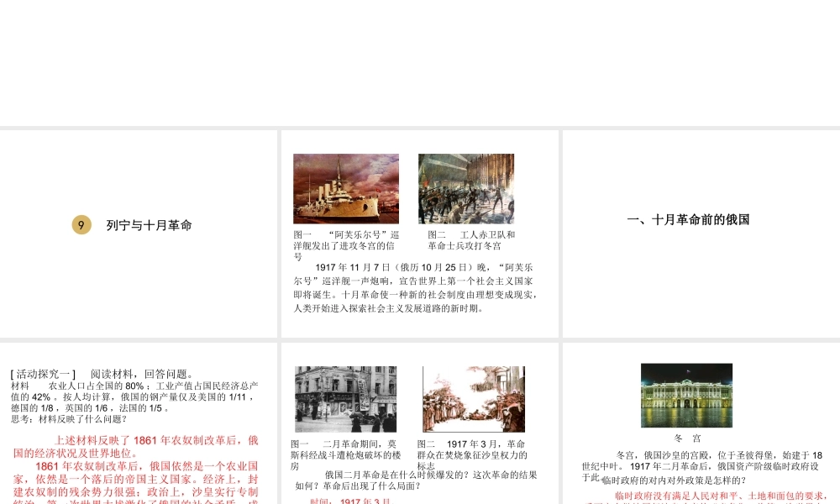Screen dimensions: 840x504
Task: Click the question 思考：材料反映了什么问题?
Action: click(69, 419)
